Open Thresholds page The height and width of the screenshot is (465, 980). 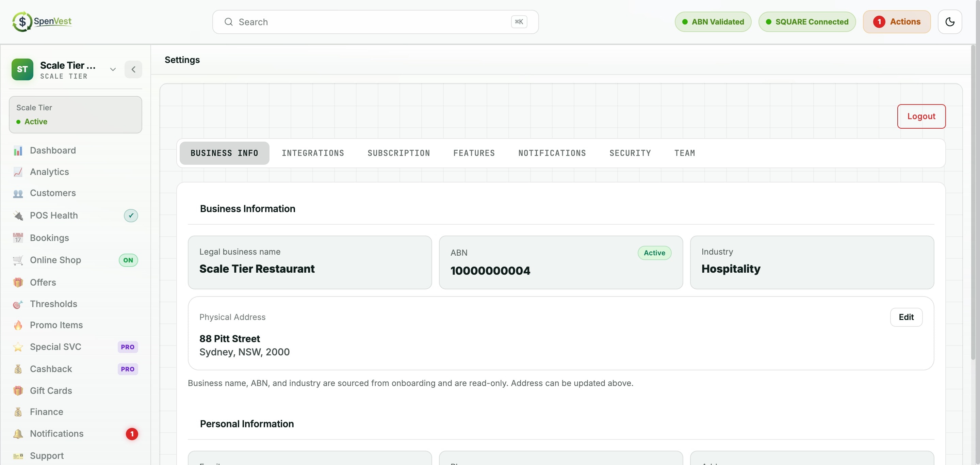point(75,304)
